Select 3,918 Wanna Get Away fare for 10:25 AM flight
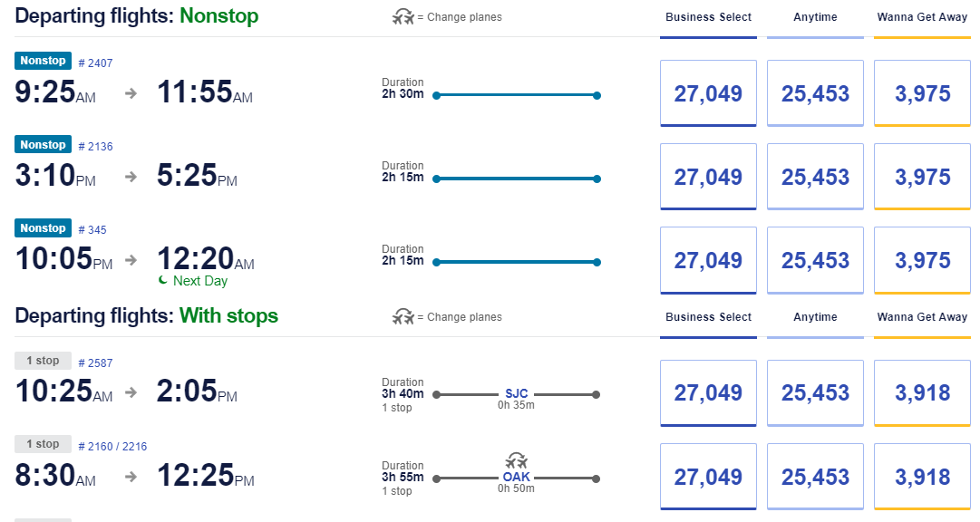The height and width of the screenshot is (522, 980). click(922, 392)
